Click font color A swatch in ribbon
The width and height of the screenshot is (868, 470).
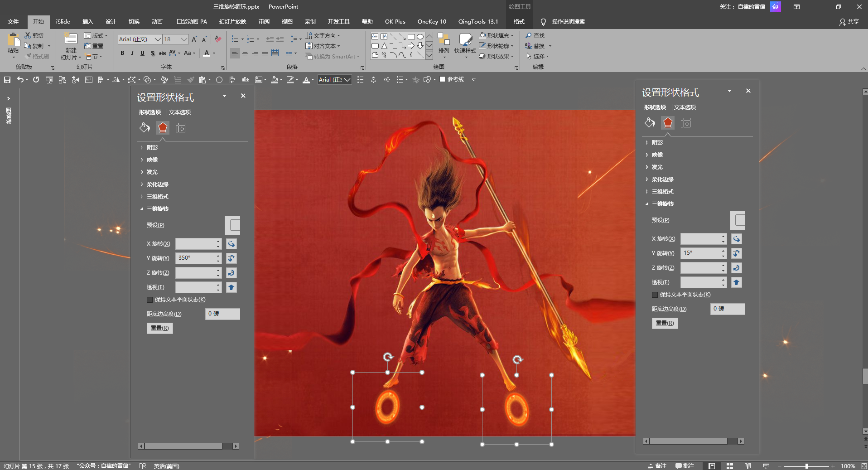pyautogui.click(x=207, y=53)
